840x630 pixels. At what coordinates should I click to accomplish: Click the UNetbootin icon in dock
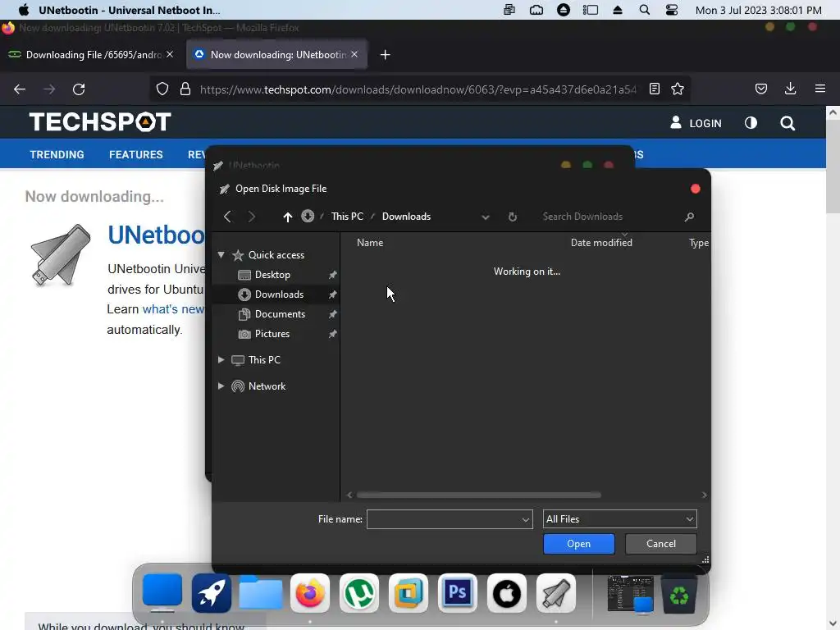tap(556, 593)
